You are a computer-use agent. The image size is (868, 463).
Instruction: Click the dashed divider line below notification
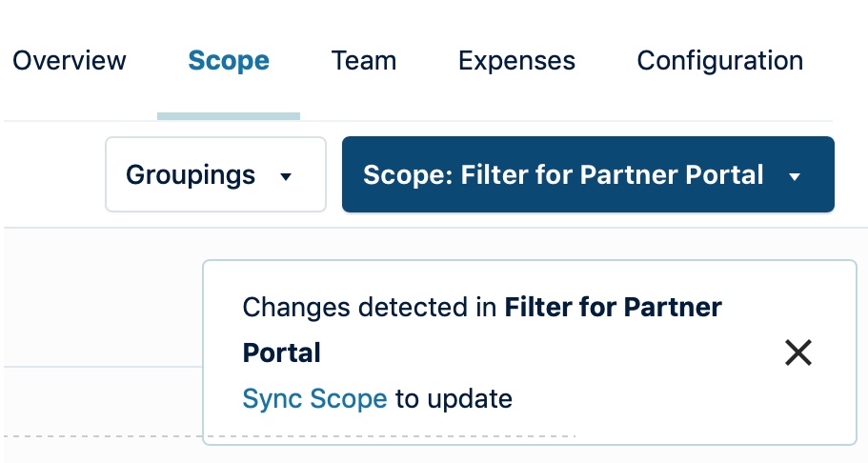tap(95, 435)
